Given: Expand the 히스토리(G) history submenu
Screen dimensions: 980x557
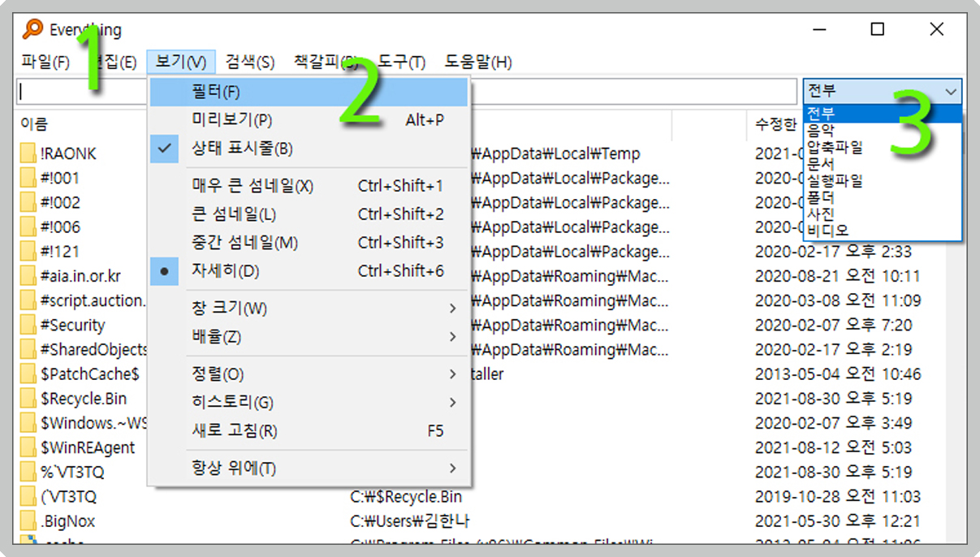Looking at the screenshot, I should click(309, 403).
